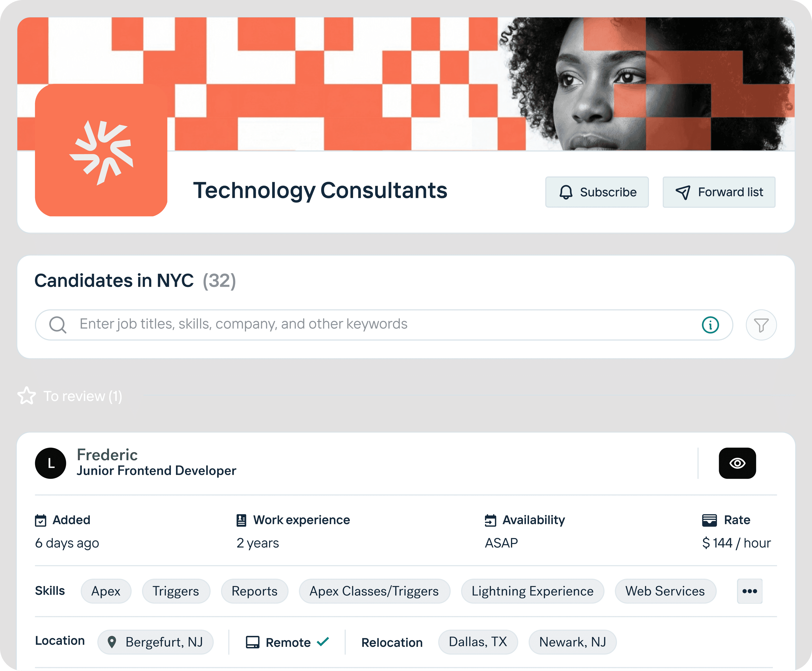Toggle the Remote checkmark option

pyautogui.click(x=322, y=642)
